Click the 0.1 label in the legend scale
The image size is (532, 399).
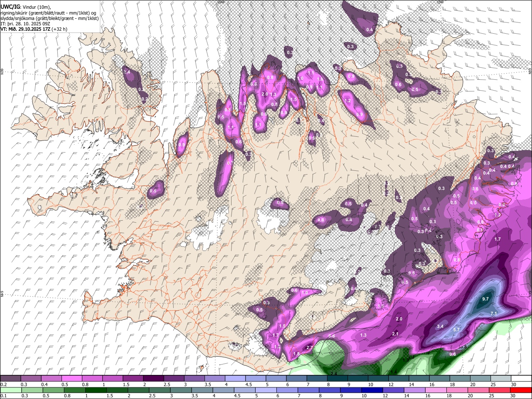pyautogui.click(x=3, y=396)
